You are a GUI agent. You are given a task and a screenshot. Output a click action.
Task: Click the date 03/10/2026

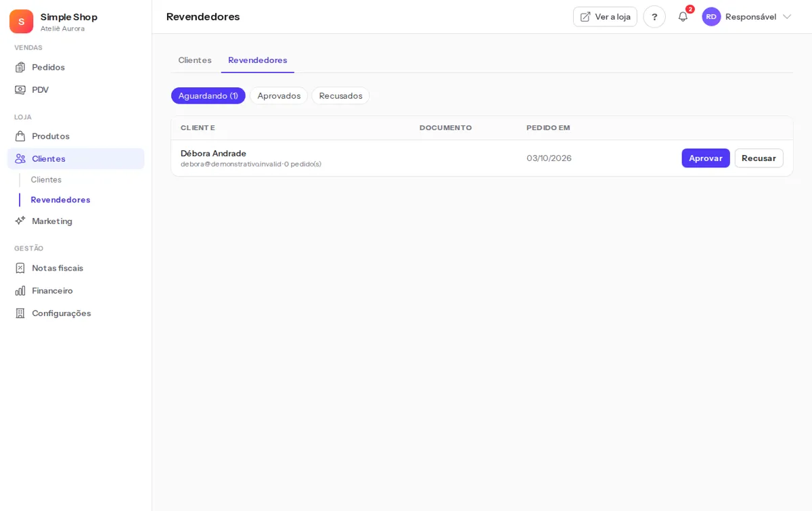click(549, 158)
